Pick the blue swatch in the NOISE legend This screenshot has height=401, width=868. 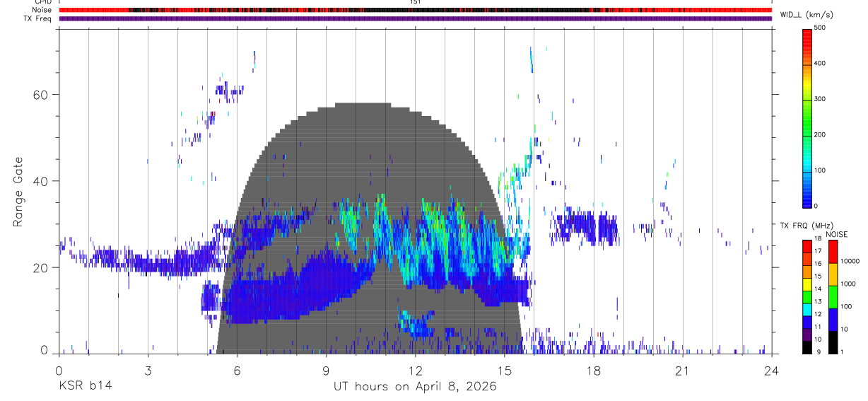tap(832, 319)
